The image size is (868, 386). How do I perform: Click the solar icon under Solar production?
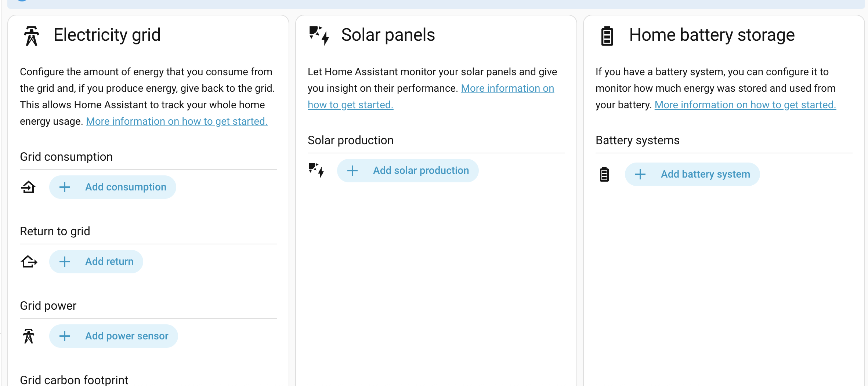316,170
